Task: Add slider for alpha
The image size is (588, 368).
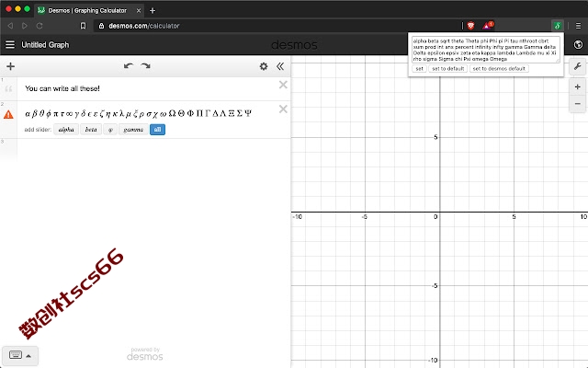Action: pos(66,130)
